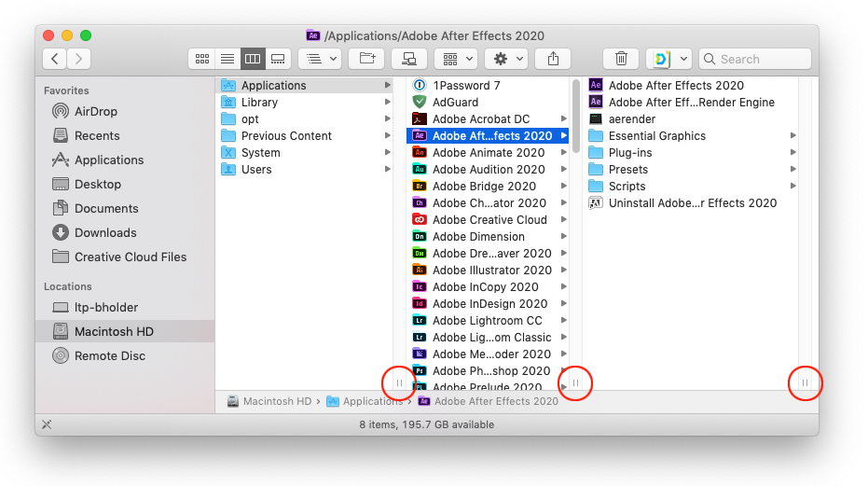
Task: Select Adobe After Eff...Render Engine
Action: [x=690, y=103]
